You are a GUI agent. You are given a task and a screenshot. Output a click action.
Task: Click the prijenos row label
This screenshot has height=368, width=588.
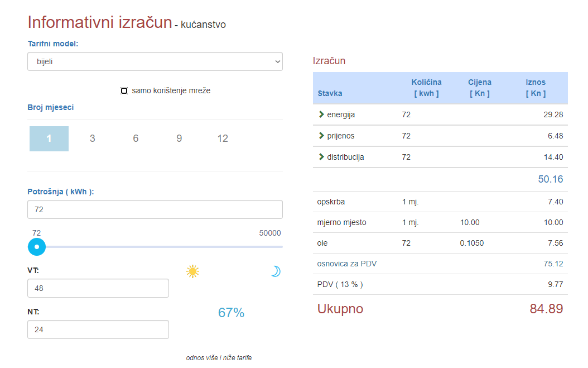pyautogui.click(x=340, y=136)
